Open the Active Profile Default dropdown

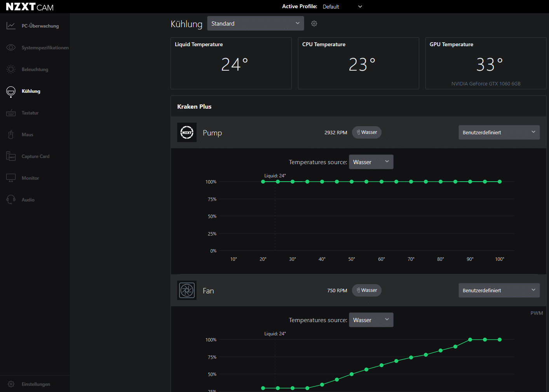pyautogui.click(x=342, y=7)
